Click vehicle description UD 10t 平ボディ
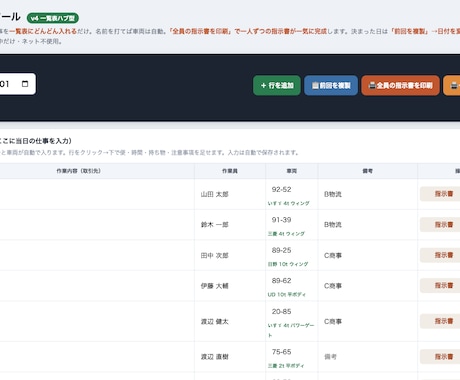This screenshot has height=380, width=460. (x=287, y=295)
